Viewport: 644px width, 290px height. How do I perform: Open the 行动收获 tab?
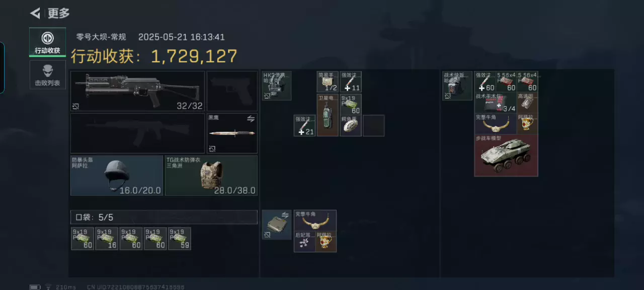click(47, 42)
